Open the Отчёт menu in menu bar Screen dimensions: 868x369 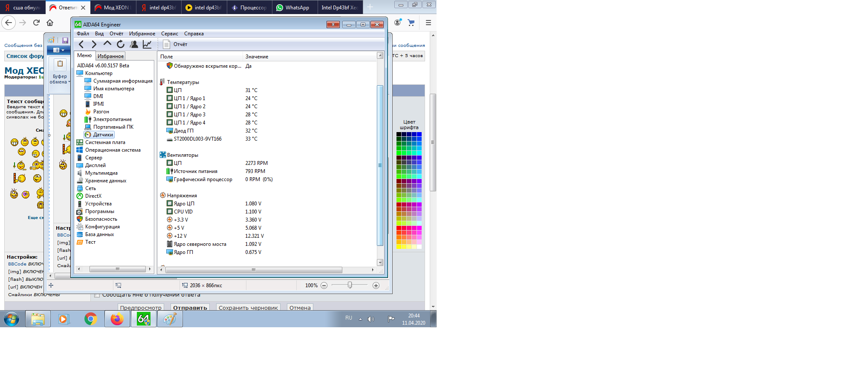click(116, 34)
